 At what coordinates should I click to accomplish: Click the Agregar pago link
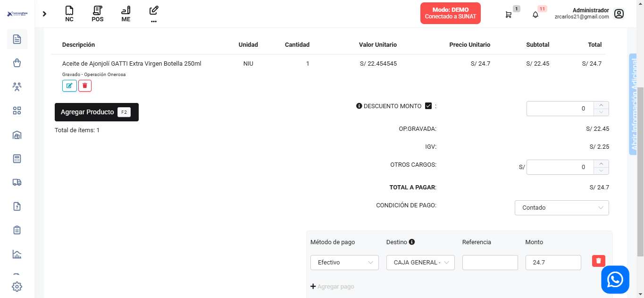(332, 287)
